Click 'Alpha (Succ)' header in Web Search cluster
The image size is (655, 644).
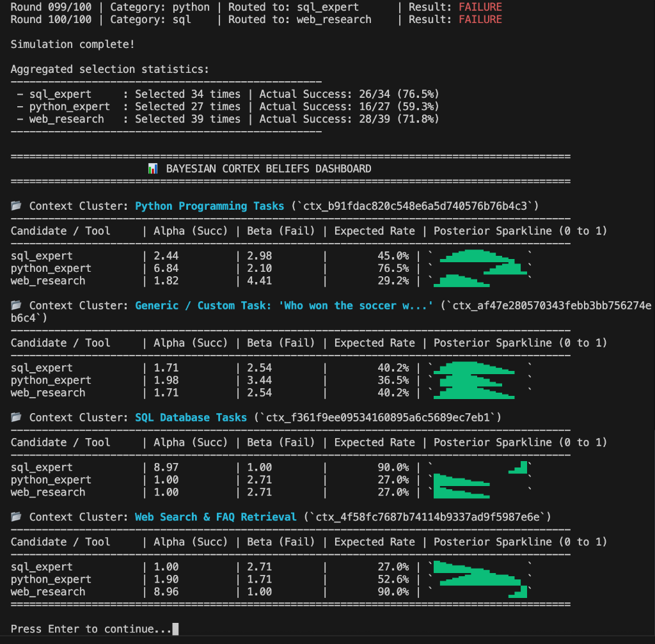tap(191, 542)
